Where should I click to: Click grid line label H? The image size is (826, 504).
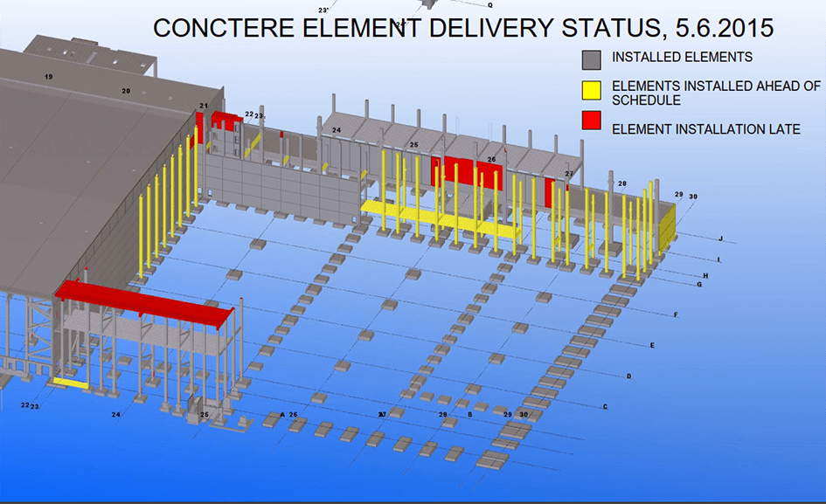706,275
